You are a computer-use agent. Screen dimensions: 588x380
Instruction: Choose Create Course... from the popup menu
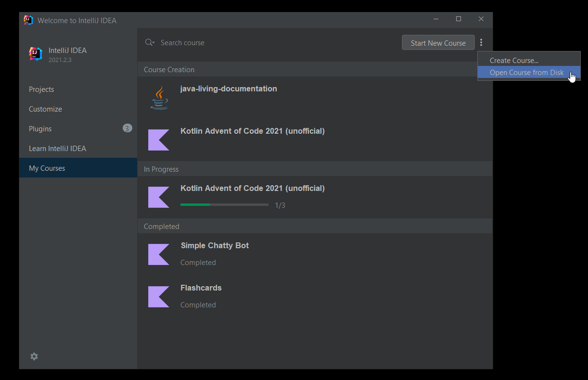click(529, 60)
